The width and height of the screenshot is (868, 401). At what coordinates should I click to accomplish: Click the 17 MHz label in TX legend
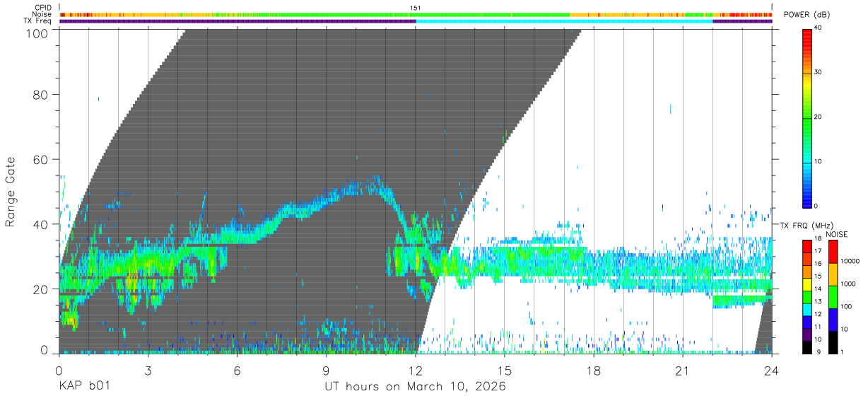[819, 251]
